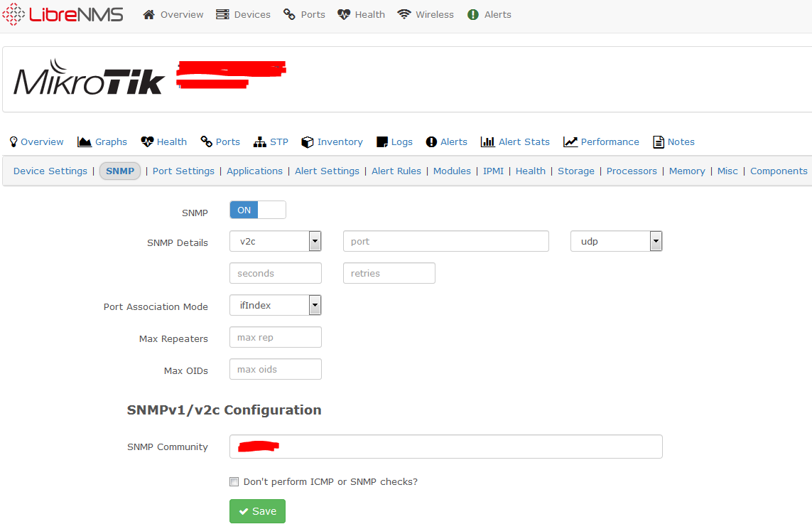Screen dimensions: 812x529
Task: Click the green exclamation icon beside Alerts
Action: [473, 14]
